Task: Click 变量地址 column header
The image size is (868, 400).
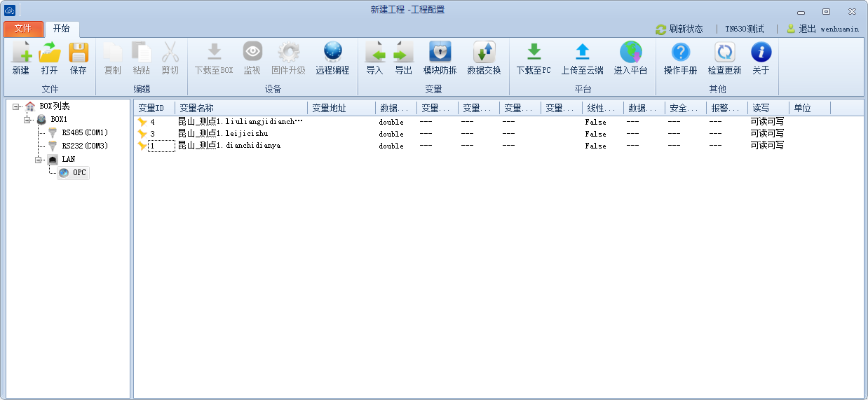Action: coord(341,108)
